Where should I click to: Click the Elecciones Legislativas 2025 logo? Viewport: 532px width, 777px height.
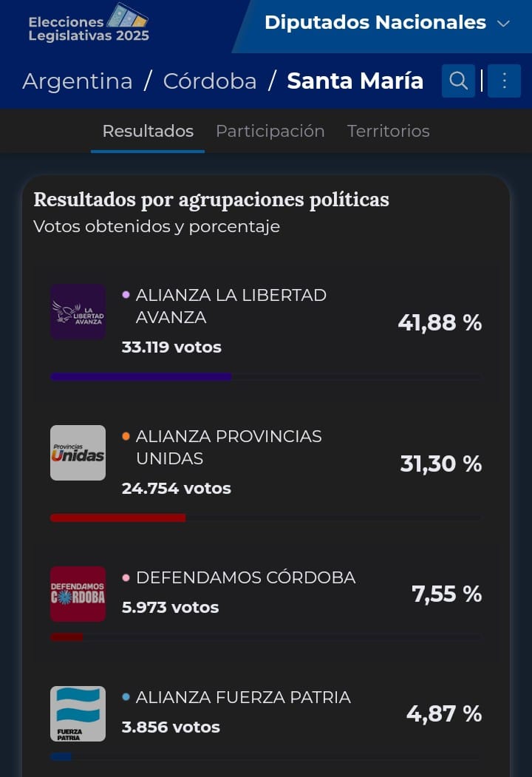[89, 24]
